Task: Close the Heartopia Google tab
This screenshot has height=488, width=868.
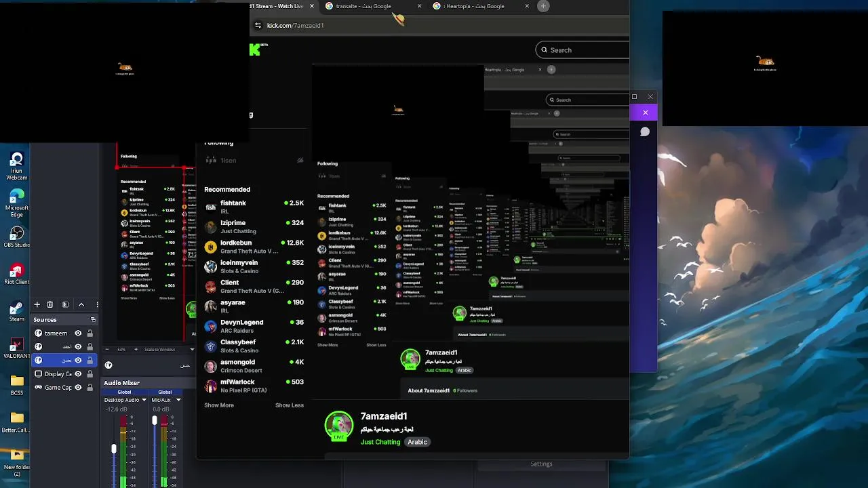Action: [527, 6]
